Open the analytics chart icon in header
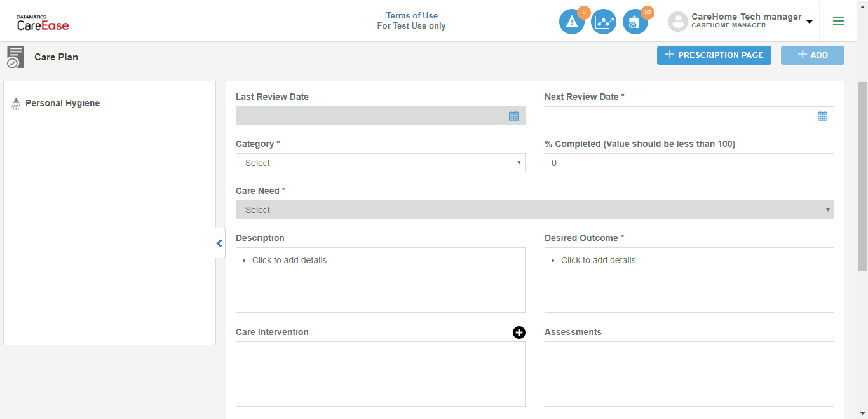Viewport: 868px width, 419px height. (603, 21)
